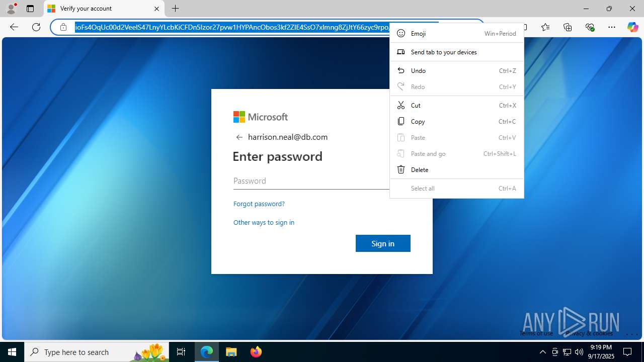Open Privacy & cookies link
Screen dimensions: 644x362
click(x=589, y=333)
